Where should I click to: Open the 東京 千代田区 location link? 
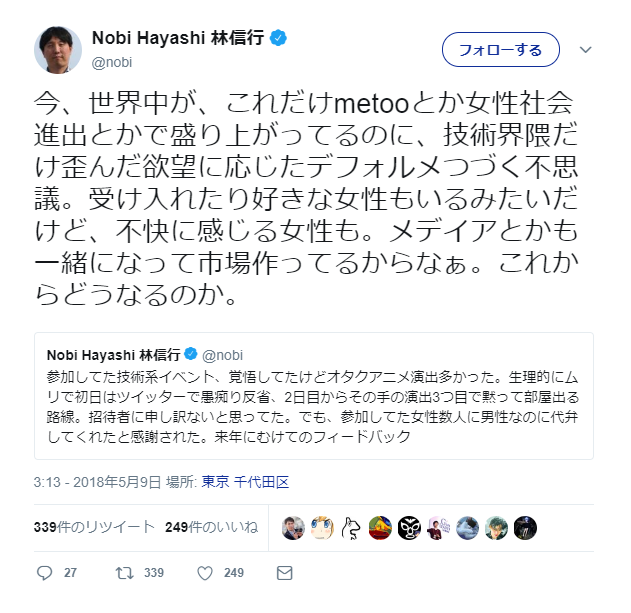(245, 482)
